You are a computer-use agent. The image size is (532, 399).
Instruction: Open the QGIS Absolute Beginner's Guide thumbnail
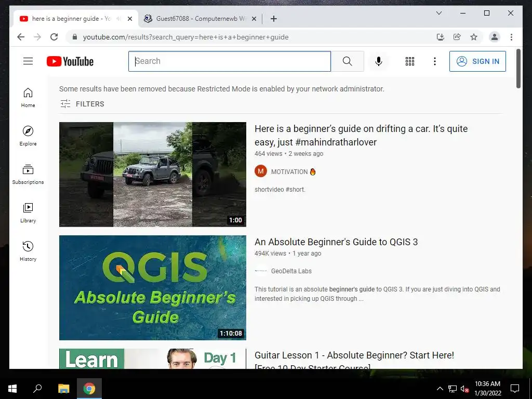pyautogui.click(x=153, y=288)
